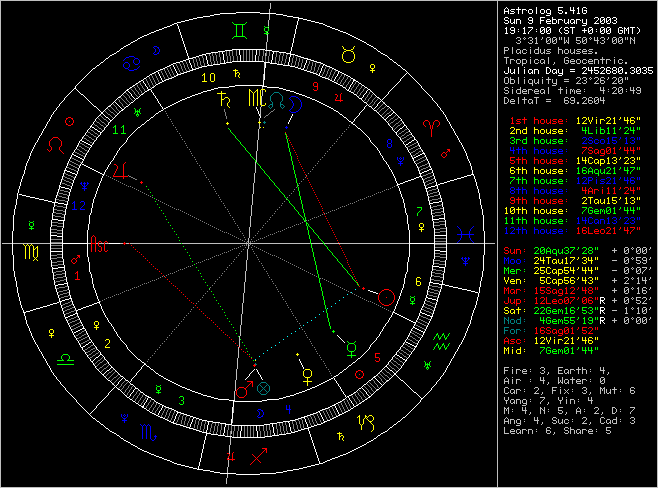Click the yellow Taurus sign glyph
This screenshot has height=488, width=658.
coord(348,55)
